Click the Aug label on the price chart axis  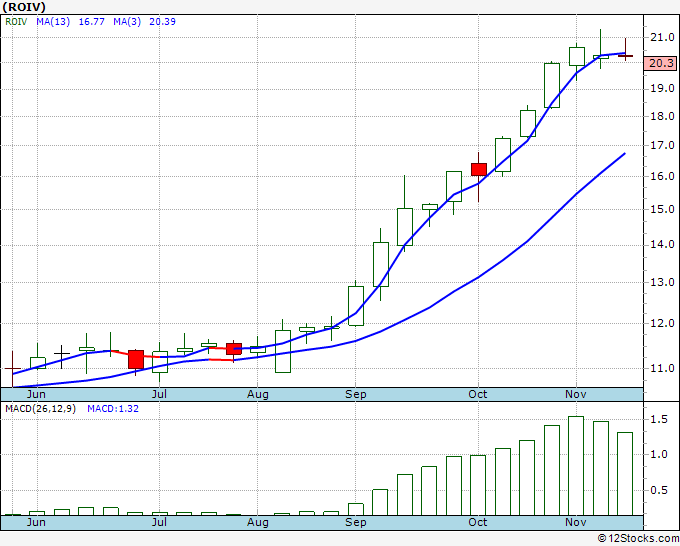pos(257,394)
